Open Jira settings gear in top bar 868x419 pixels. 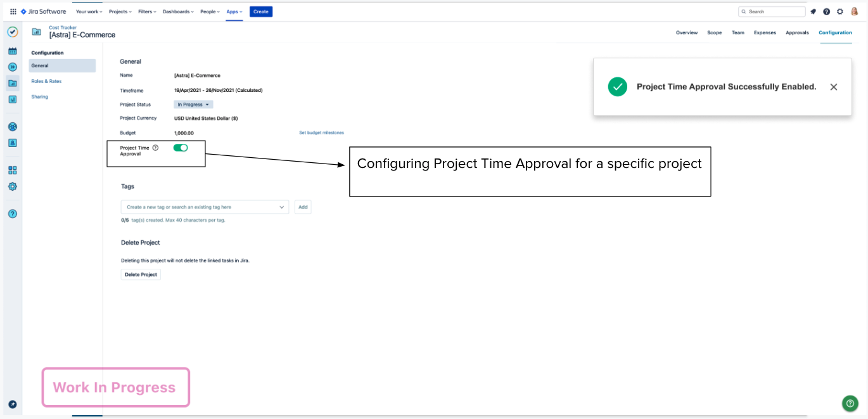pos(840,11)
